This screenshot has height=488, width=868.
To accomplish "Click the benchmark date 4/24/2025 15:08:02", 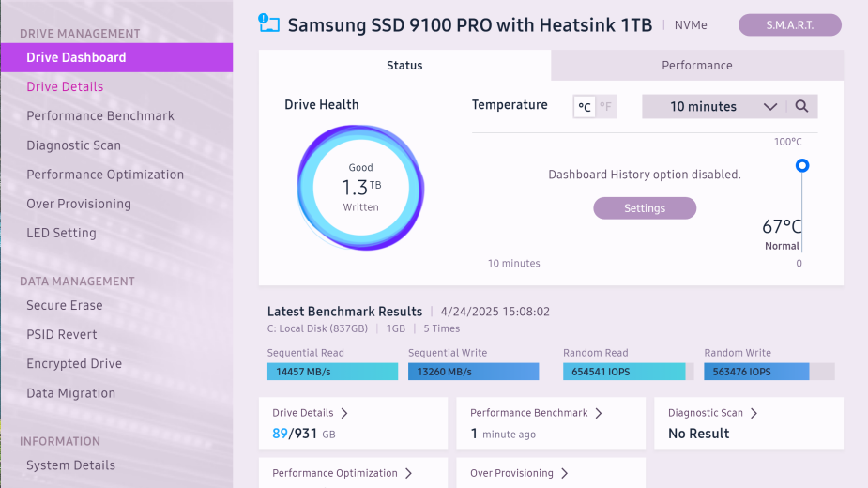I will pos(495,312).
